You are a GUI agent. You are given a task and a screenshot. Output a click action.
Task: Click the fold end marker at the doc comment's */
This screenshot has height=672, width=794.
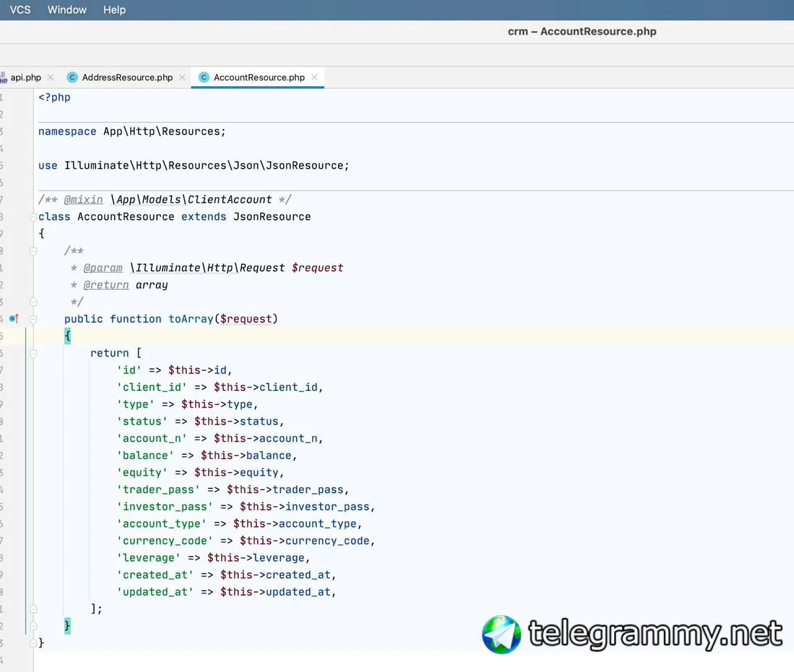[x=33, y=302]
